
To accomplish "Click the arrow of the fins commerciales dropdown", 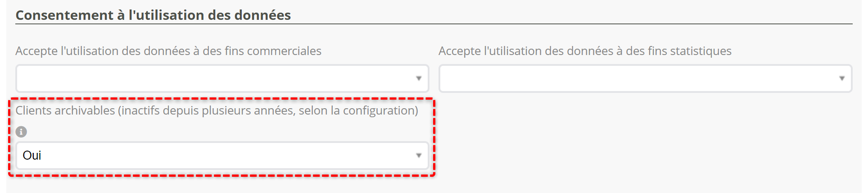I will pyautogui.click(x=419, y=78).
